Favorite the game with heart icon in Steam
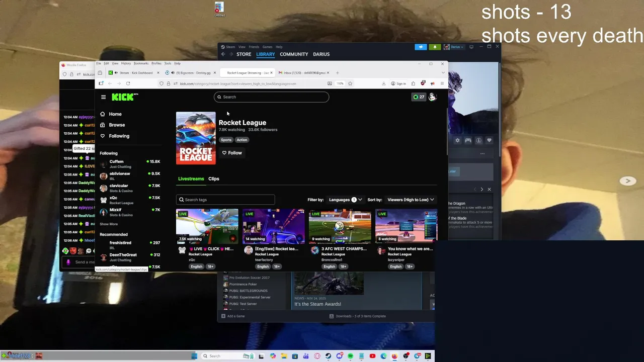The image size is (644, 362). coord(489,140)
